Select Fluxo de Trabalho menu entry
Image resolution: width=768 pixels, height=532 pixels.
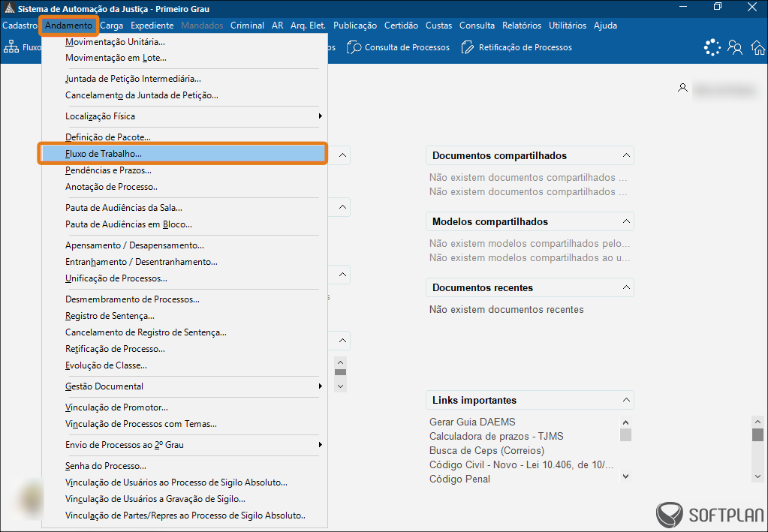(x=185, y=154)
